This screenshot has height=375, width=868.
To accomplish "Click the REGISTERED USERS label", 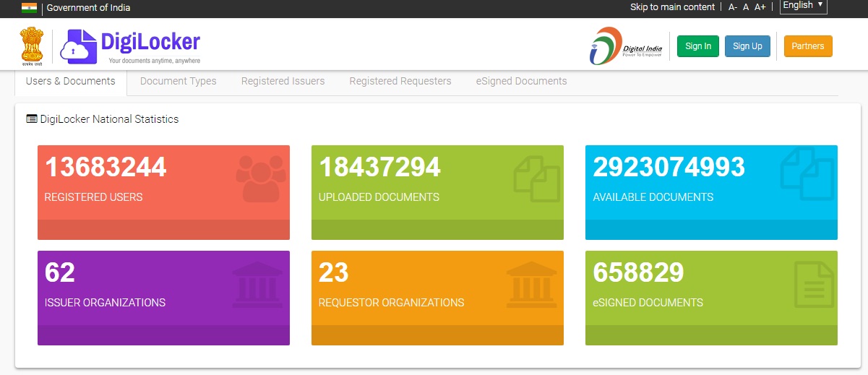I will [x=94, y=197].
